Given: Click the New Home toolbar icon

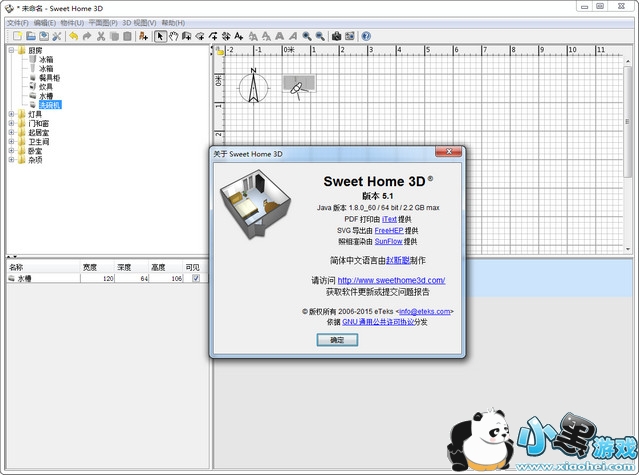Looking at the screenshot, I should 16,36.
